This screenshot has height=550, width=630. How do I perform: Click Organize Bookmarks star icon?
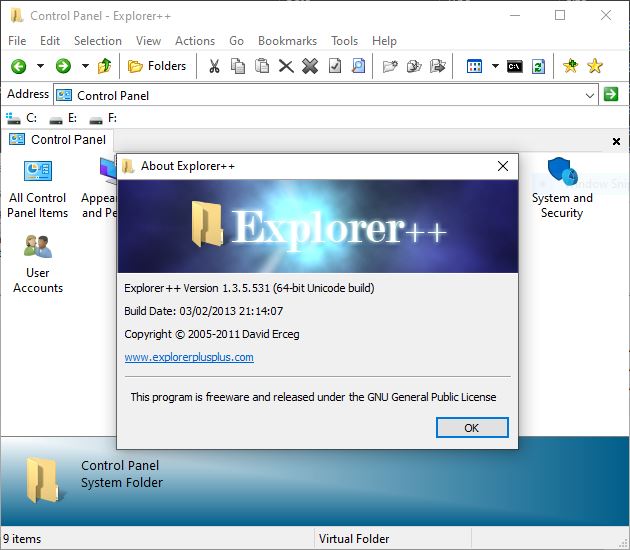(x=595, y=66)
